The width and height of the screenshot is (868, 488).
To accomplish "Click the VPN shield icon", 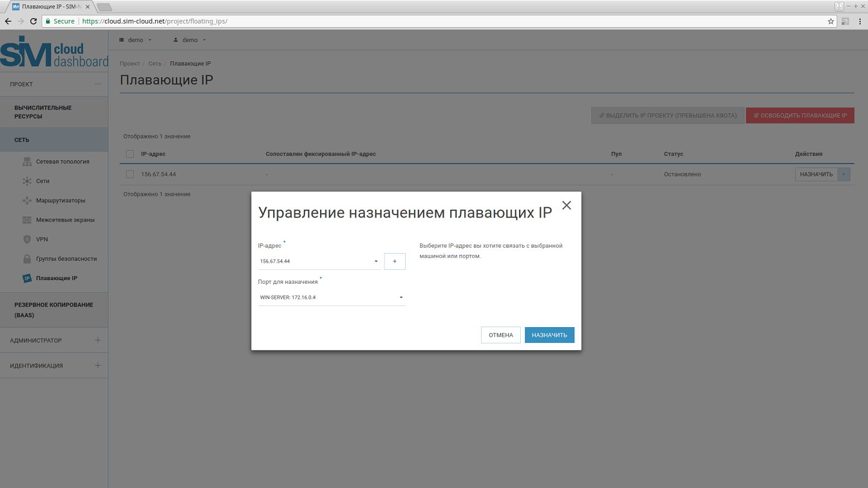I will [27, 239].
